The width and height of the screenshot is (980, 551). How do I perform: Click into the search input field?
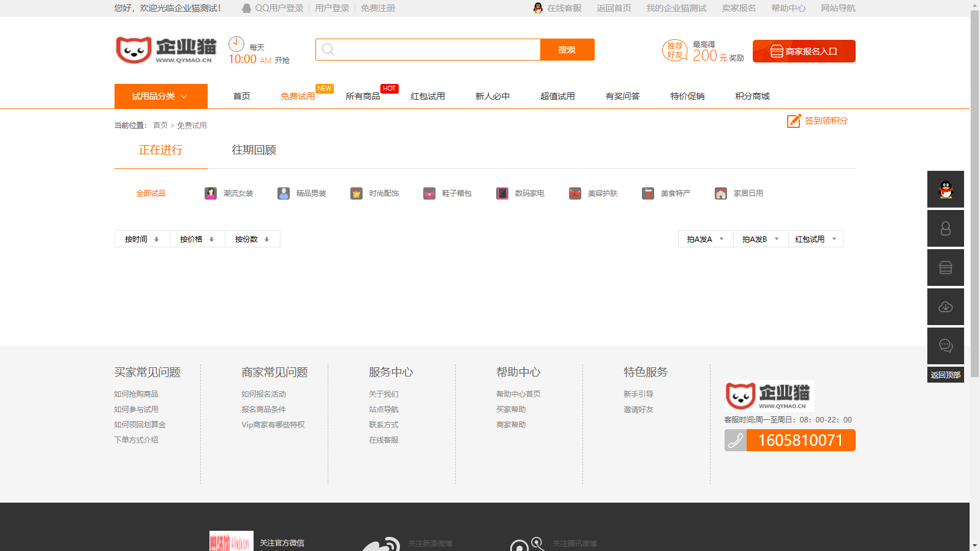(435, 50)
